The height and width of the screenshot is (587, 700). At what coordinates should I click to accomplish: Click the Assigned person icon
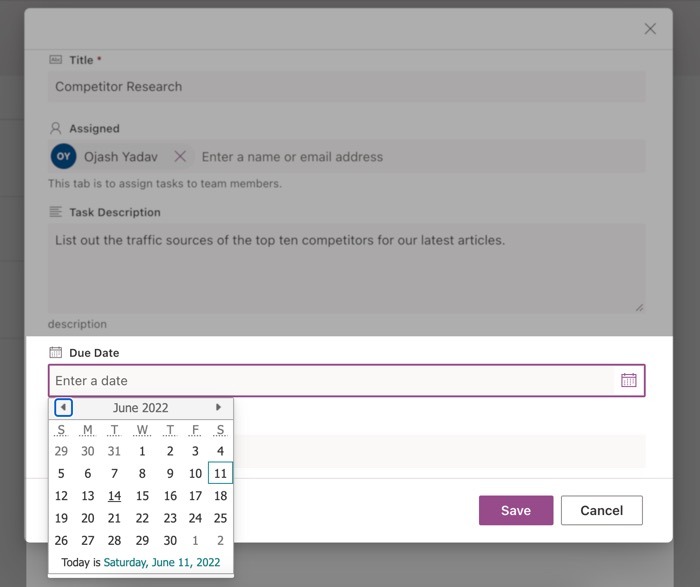pos(55,128)
